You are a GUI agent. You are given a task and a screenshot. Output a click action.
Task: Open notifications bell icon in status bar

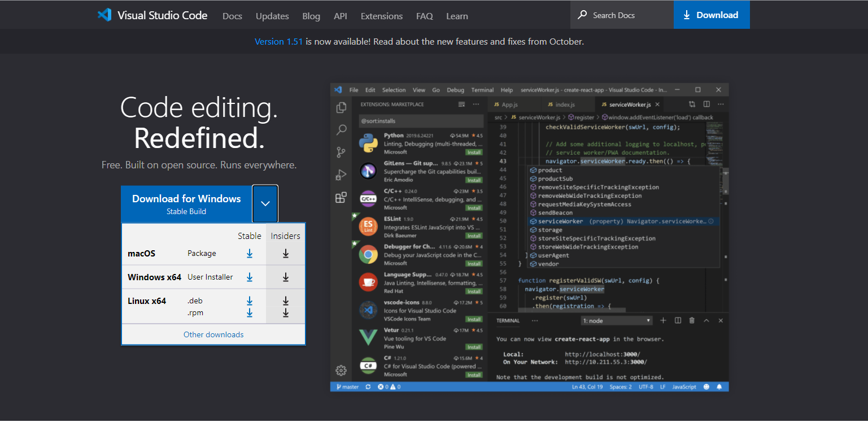719,387
